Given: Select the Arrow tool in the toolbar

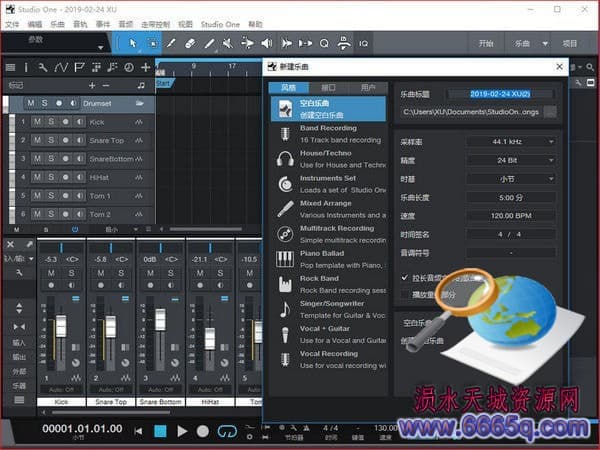Looking at the screenshot, I should pyautogui.click(x=132, y=43).
